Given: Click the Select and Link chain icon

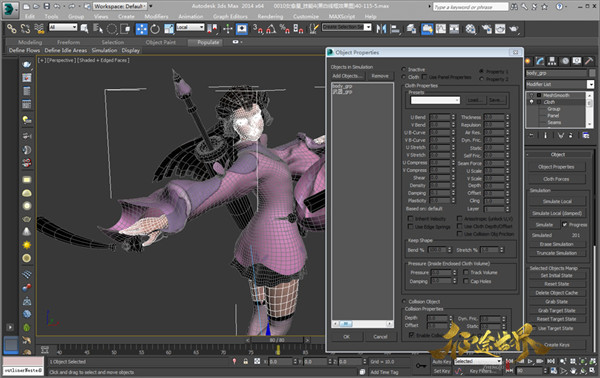Looking at the screenshot, I should tap(11, 29).
